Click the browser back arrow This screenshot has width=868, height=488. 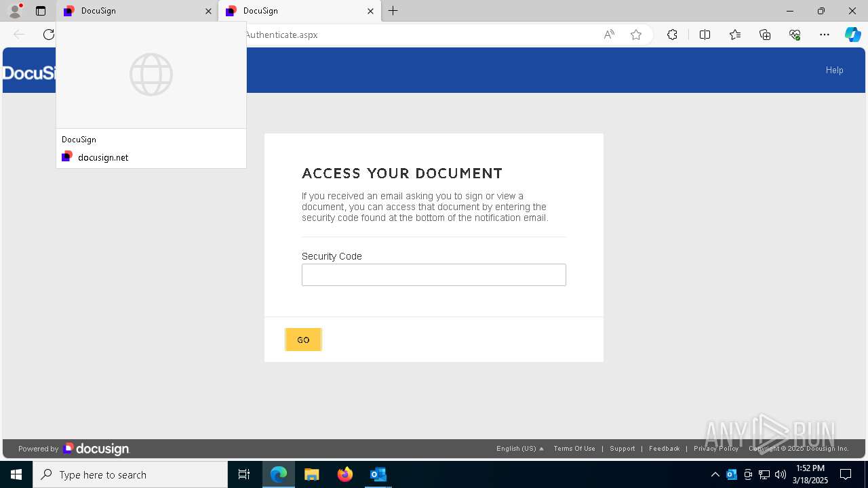coord(19,35)
